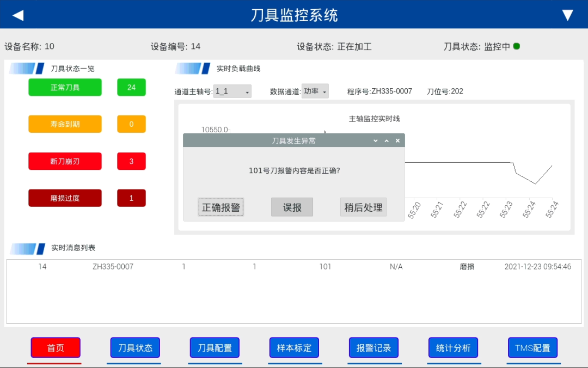Image resolution: width=588 pixels, height=368 pixels.
Task: Open the TMS配置 tab
Action: click(x=532, y=348)
